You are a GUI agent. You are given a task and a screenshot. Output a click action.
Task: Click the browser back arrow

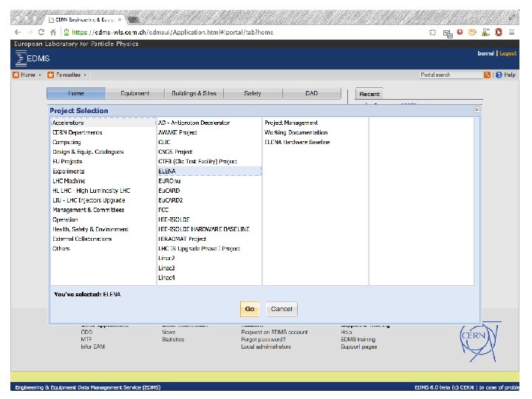(x=18, y=33)
